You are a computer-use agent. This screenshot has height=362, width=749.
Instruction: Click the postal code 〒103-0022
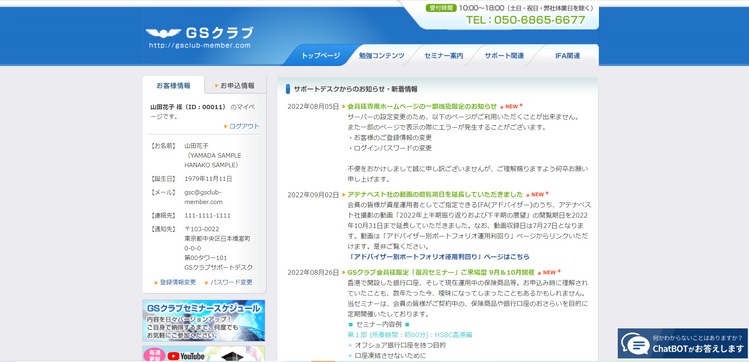[x=202, y=229]
